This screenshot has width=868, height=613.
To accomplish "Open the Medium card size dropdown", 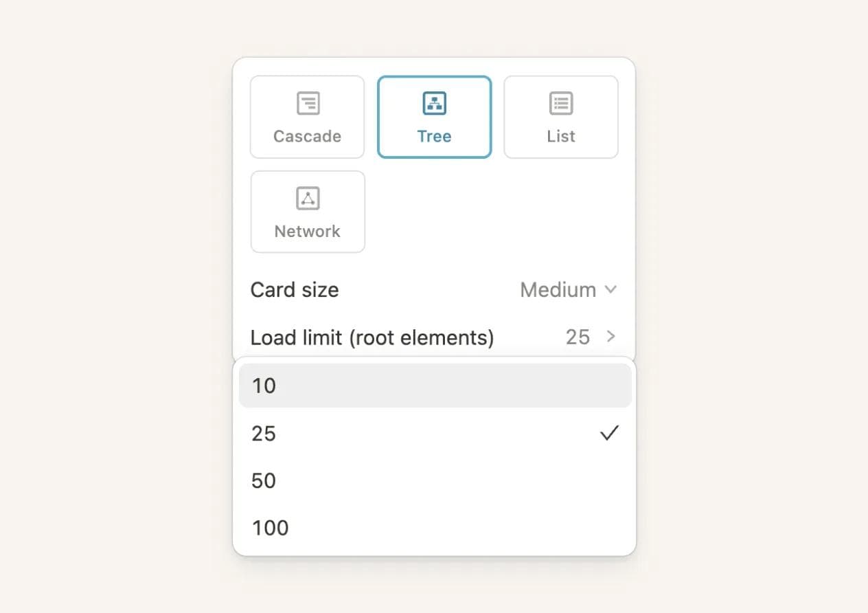I will (x=568, y=289).
